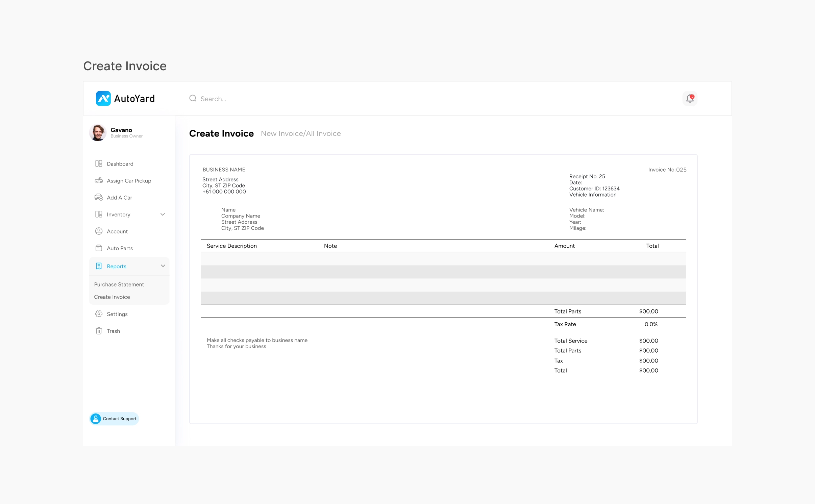
Task: Click the Company Name text
Action: pyautogui.click(x=241, y=216)
